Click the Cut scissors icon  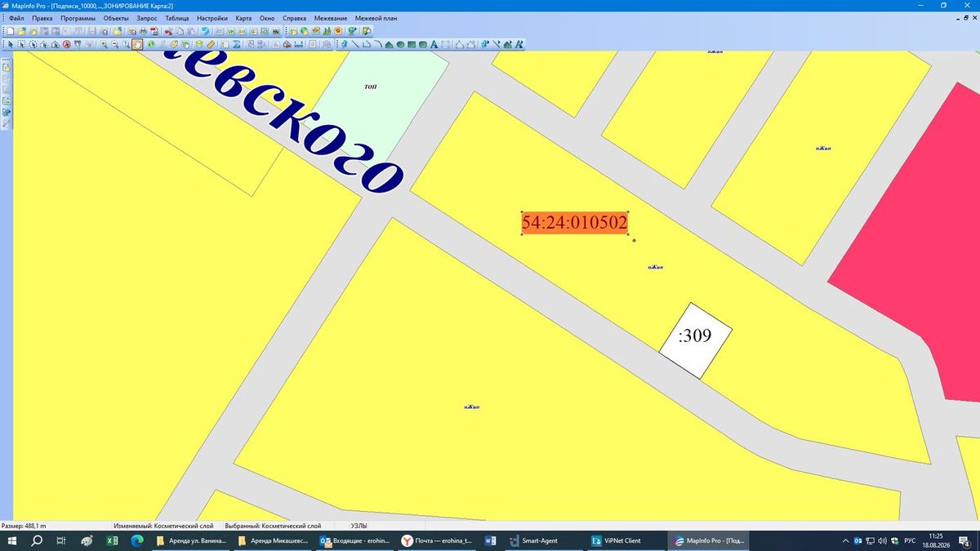[x=168, y=31]
